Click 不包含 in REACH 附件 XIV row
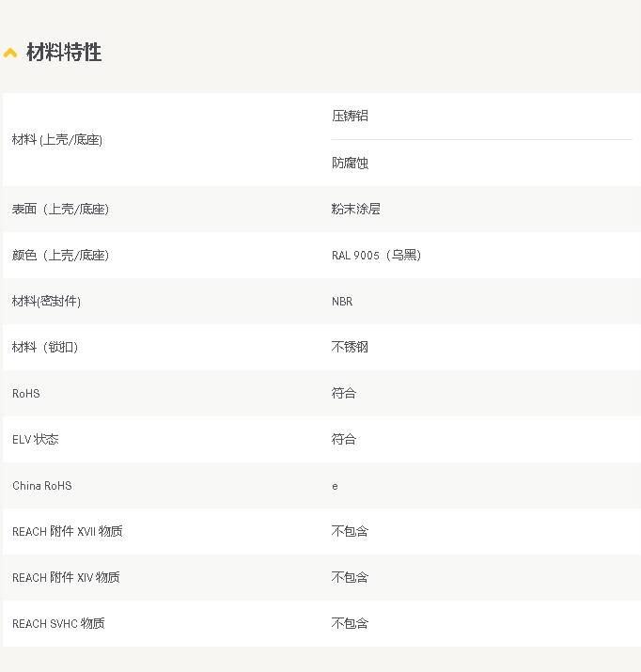This screenshot has width=641, height=672. pyautogui.click(x=350, y=578)
